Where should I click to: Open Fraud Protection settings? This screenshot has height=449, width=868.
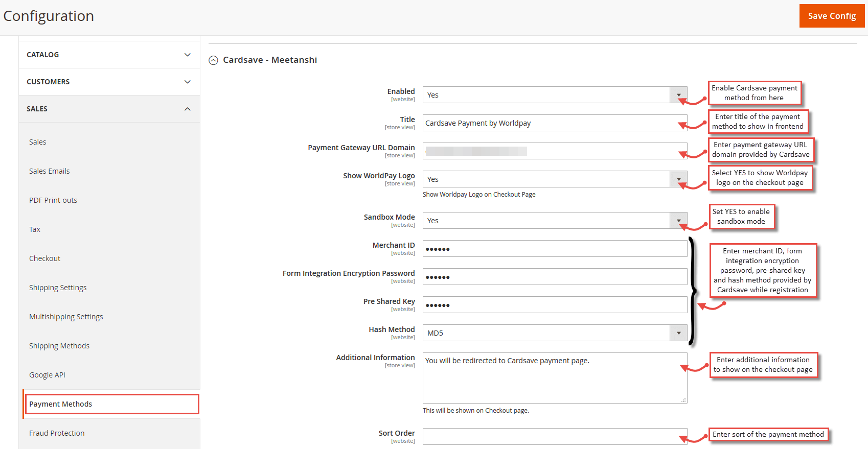tap(57, 433)
